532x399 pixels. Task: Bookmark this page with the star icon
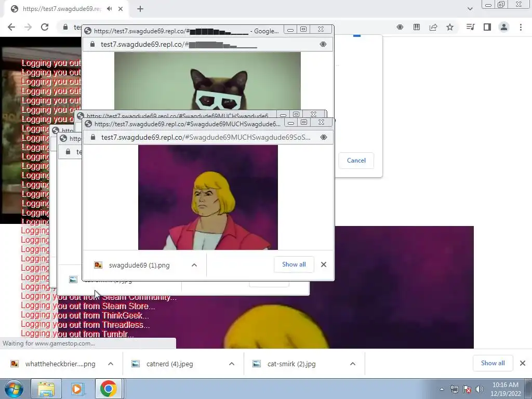coord(450,27)
